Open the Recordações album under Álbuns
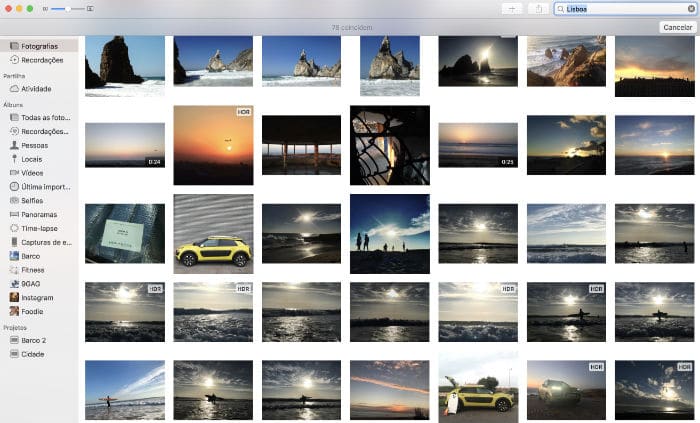 coord(39,131)
